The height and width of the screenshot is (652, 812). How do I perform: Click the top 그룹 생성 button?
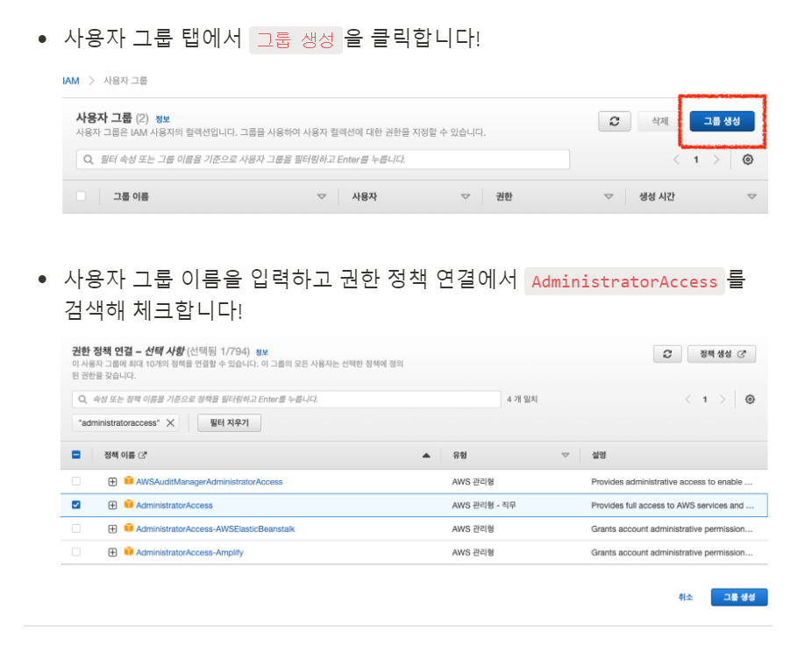[x=722, y=121]
